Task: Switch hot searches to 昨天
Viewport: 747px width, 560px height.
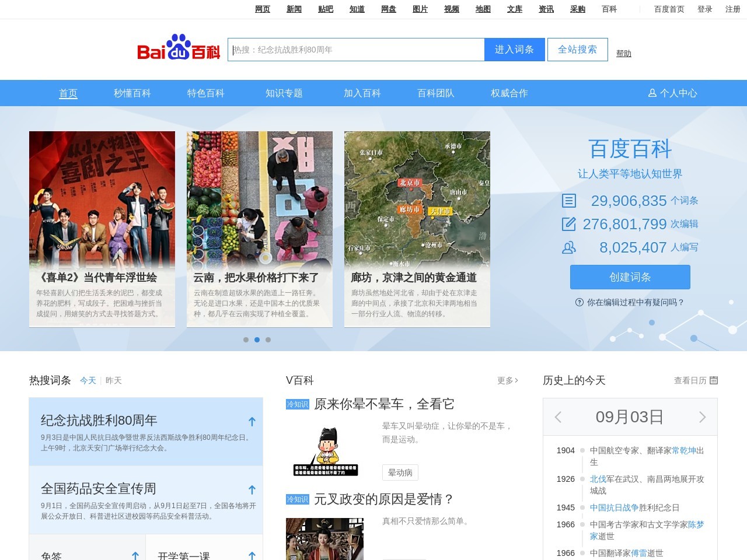Action: tap(114, 380)
